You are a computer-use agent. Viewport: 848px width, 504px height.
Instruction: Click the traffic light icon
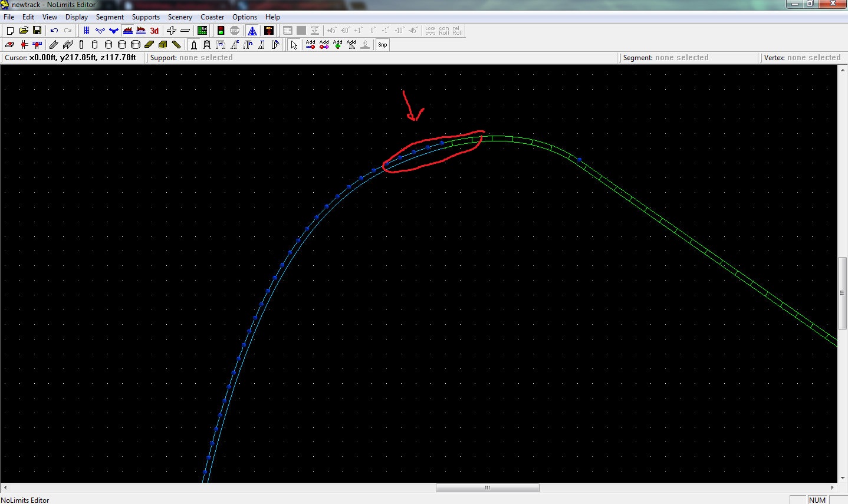pos(221,31)
